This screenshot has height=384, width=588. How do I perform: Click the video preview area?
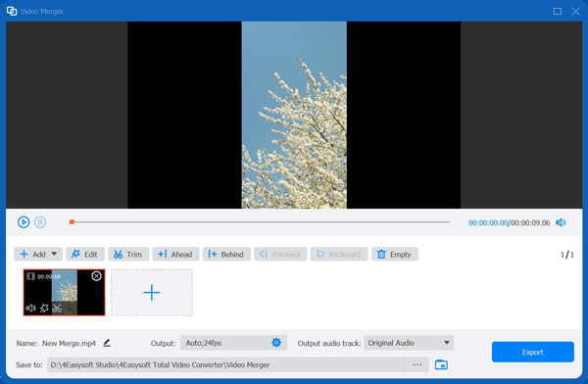pyautogui.click(x=294, y=115)
